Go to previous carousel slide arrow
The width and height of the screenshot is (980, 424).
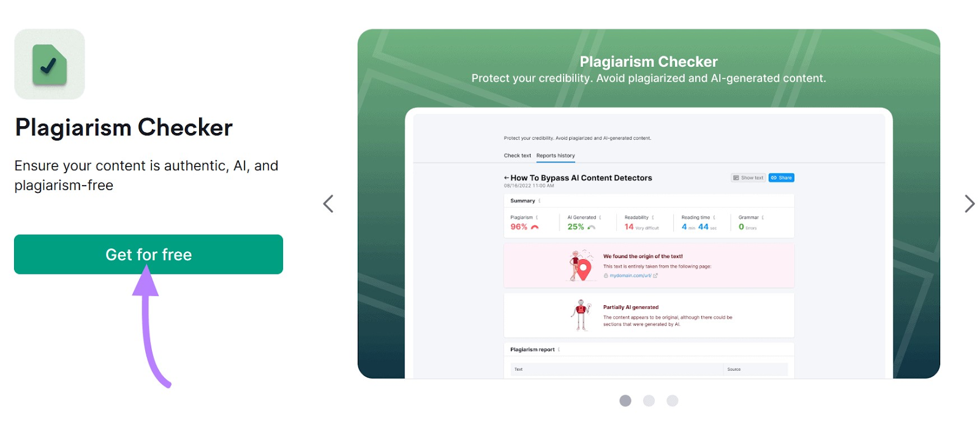click(328, 203)
